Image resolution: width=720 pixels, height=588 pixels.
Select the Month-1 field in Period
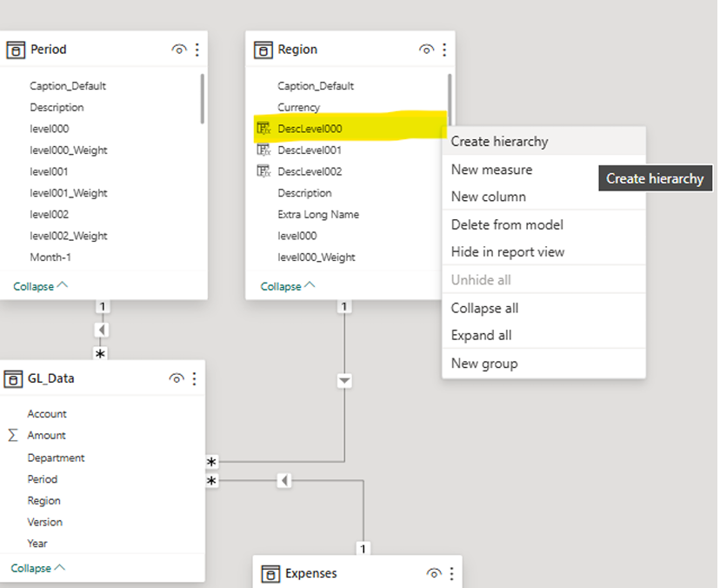(x=50, y=257)
